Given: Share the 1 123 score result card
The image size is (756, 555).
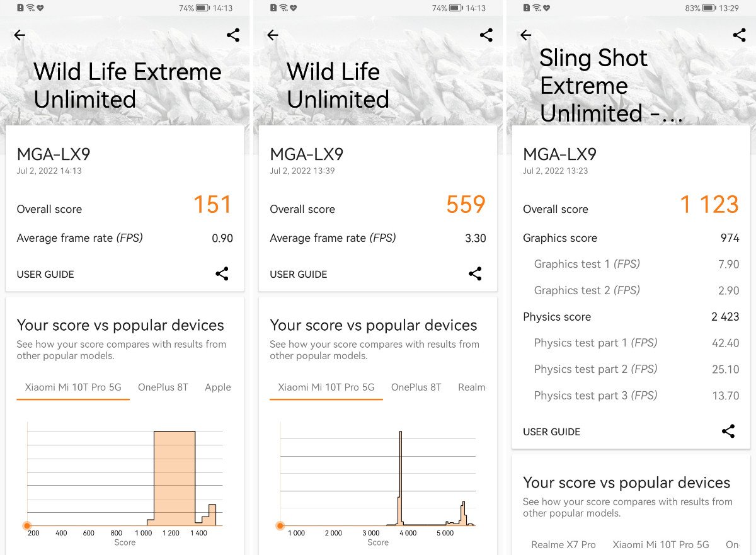Looking at the screenshot, I should [728, 432].
